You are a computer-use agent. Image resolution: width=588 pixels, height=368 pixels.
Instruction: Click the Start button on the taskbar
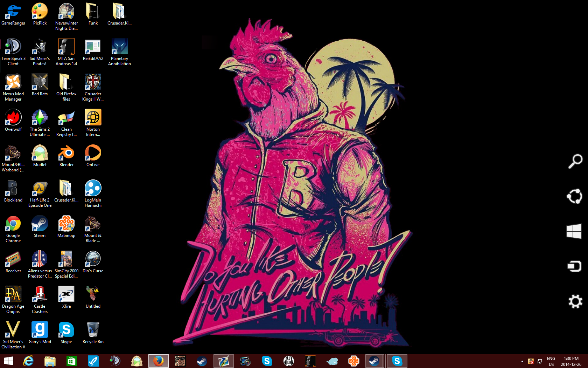(8, 361)
